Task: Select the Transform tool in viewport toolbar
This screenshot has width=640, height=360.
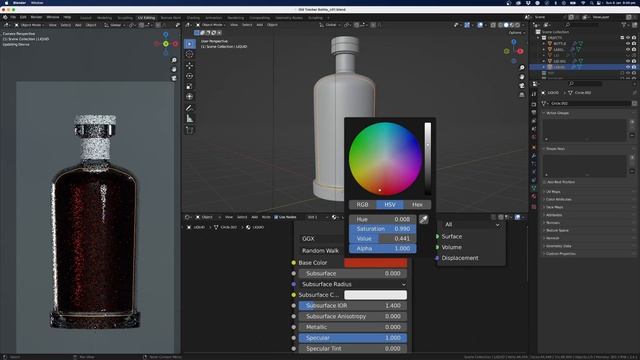Action: (x=190, y=97)
